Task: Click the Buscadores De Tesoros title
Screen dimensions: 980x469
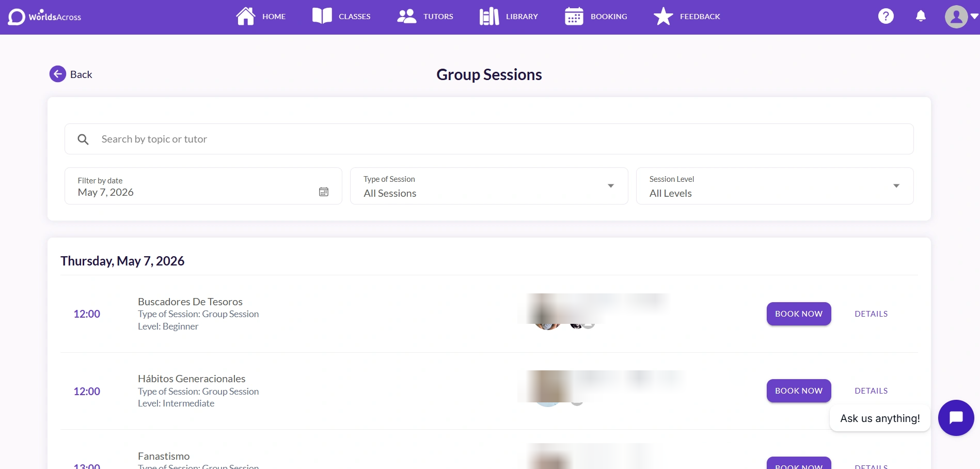Action: [x=190, y=302]
